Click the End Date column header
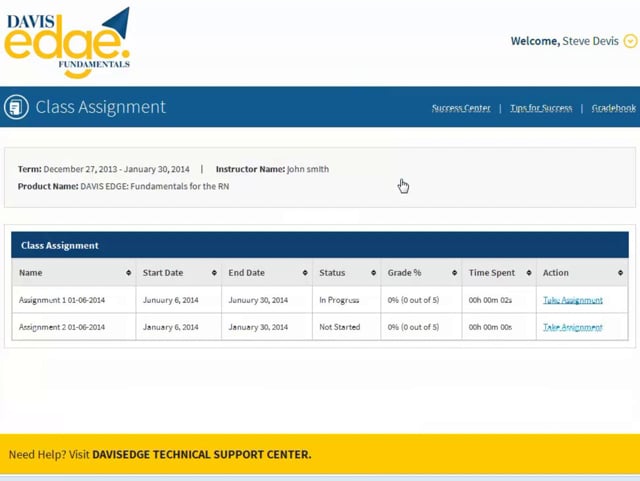This screenshot has height=481, width=640. pyautogui.click(x=267, y=273)
